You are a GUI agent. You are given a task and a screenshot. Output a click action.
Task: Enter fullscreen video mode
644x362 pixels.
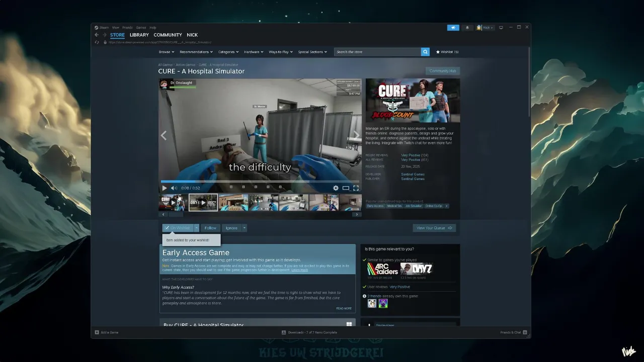click(x=356, y=188)
